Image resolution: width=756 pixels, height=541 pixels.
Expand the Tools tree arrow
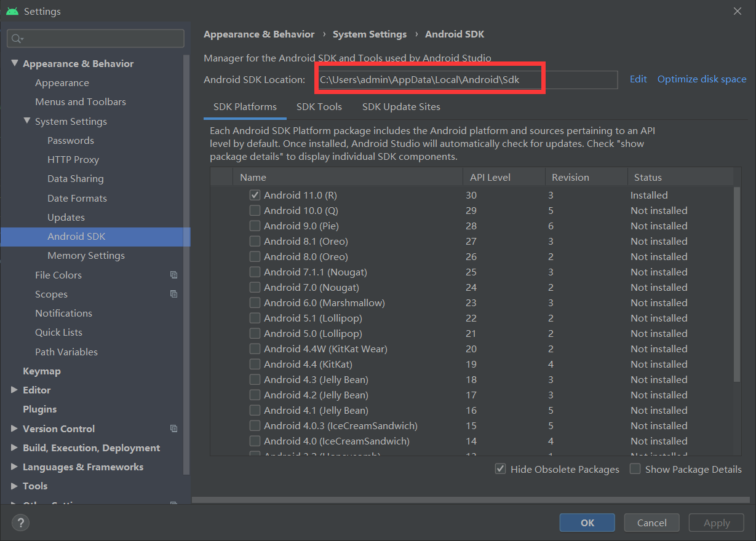click(x=15, y=486)
